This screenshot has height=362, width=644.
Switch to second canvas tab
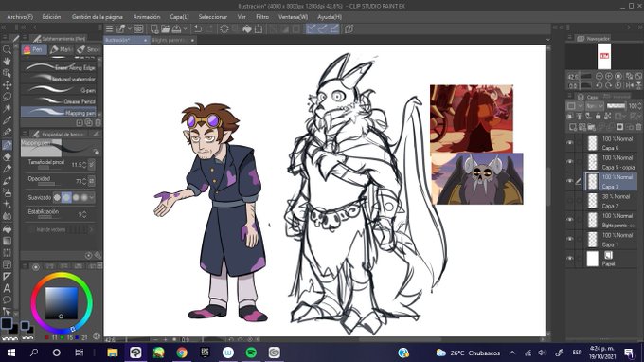click(172, 40)
